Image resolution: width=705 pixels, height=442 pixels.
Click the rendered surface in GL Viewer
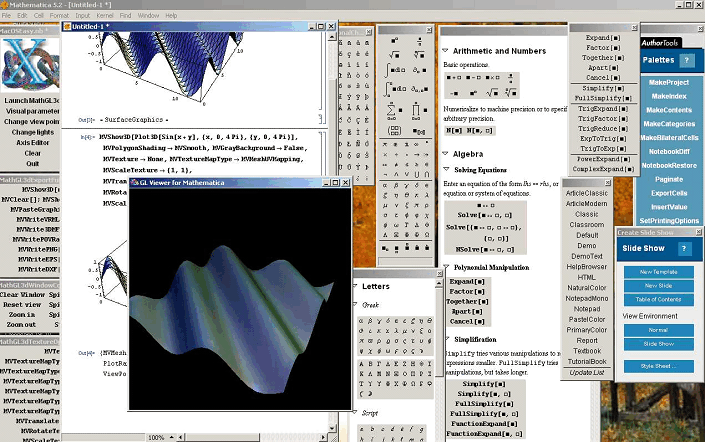tap(234, 319)
